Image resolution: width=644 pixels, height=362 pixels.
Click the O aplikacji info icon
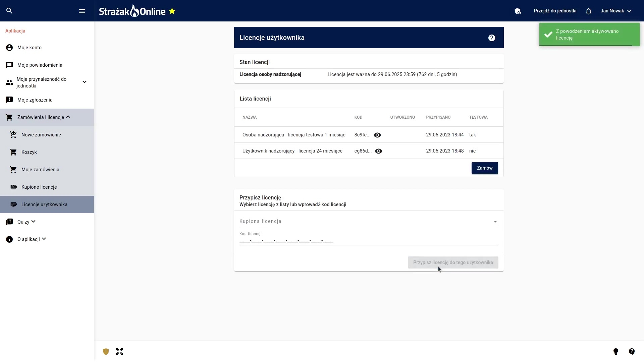[9, 239]
